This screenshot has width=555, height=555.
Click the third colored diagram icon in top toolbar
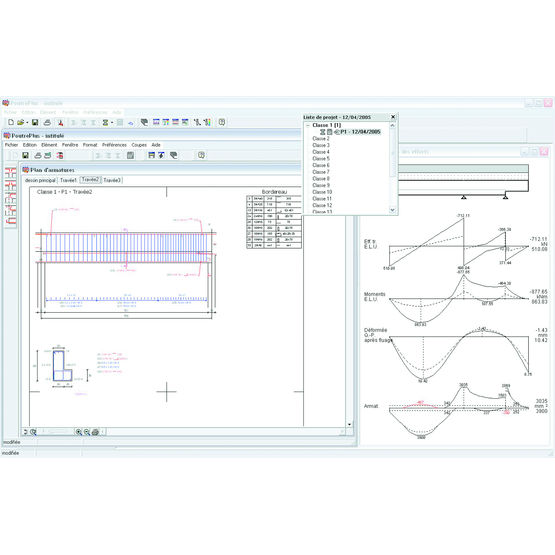point(175,122)
